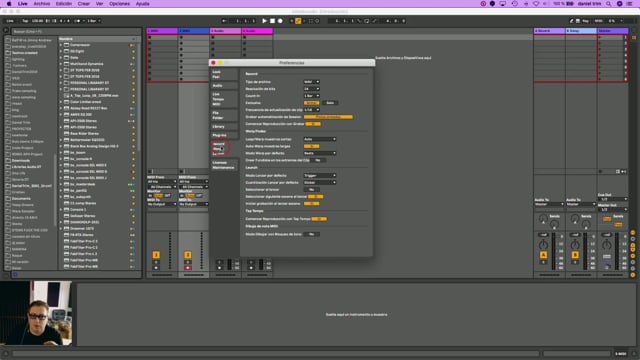Click the Master track header
Image resolution: width=640 pixels, height=360 pixels.
(x=613, y=31)
